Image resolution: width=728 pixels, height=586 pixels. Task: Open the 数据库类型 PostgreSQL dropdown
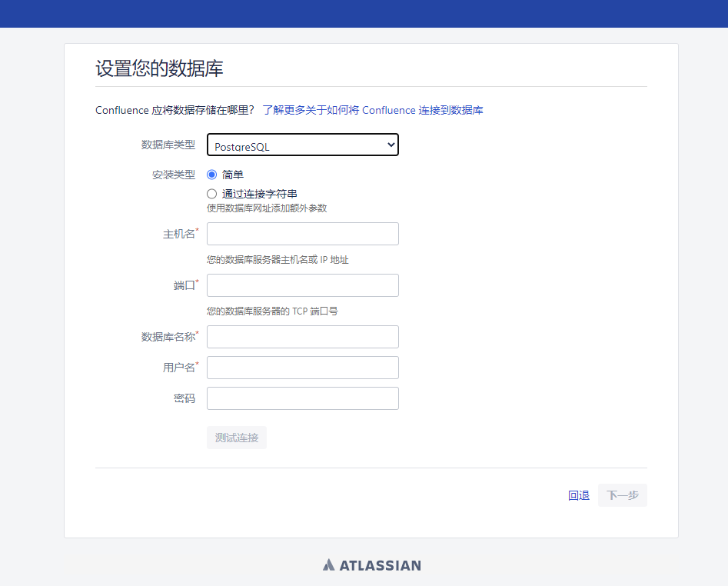(303, 145)
